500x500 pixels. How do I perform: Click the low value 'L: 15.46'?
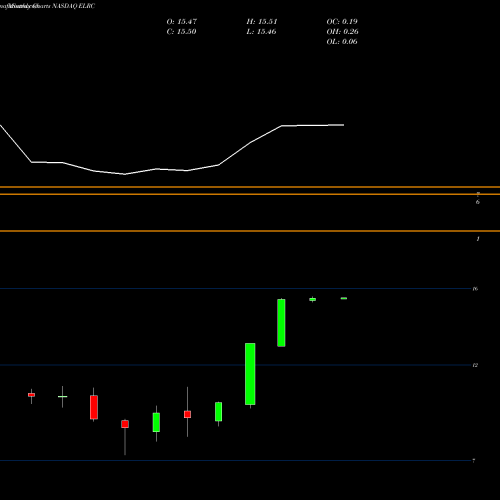(x=261, y=32)
